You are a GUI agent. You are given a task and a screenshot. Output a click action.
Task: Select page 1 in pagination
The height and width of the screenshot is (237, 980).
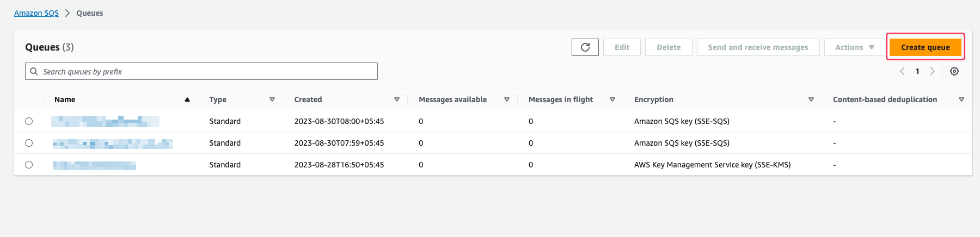point(917,71)
